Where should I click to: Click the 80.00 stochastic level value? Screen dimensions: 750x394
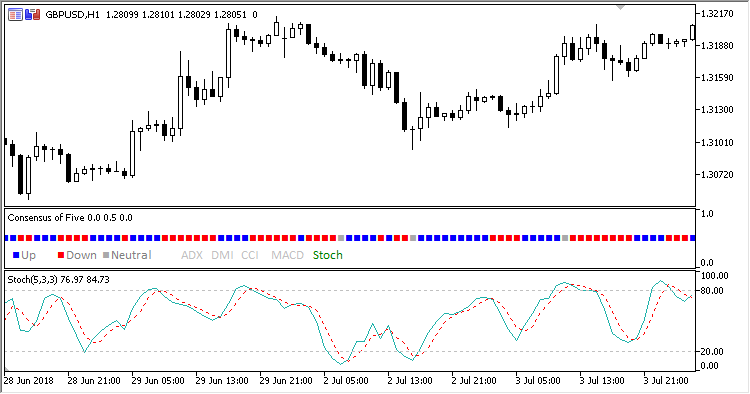tap(712, 291)
